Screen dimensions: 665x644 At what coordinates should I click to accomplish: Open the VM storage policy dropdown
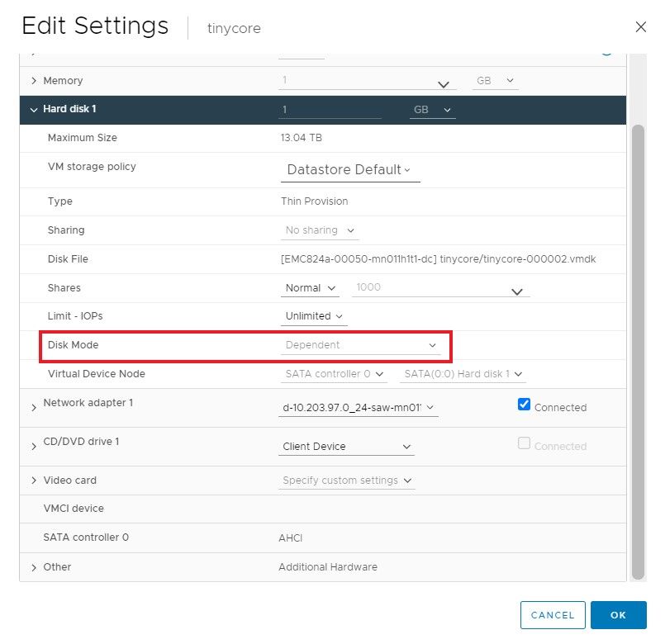pyautogui.click(x=349, y=170)
